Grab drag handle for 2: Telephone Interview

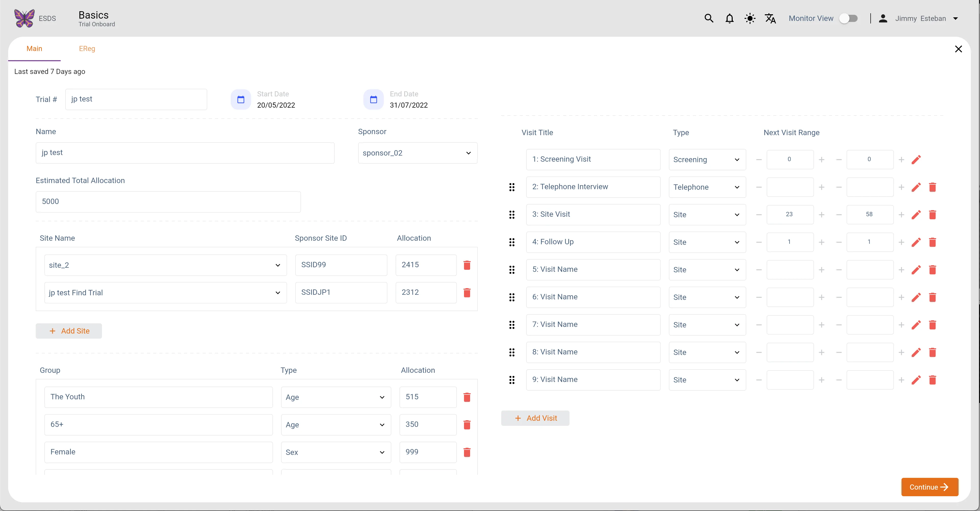(512, 187)
